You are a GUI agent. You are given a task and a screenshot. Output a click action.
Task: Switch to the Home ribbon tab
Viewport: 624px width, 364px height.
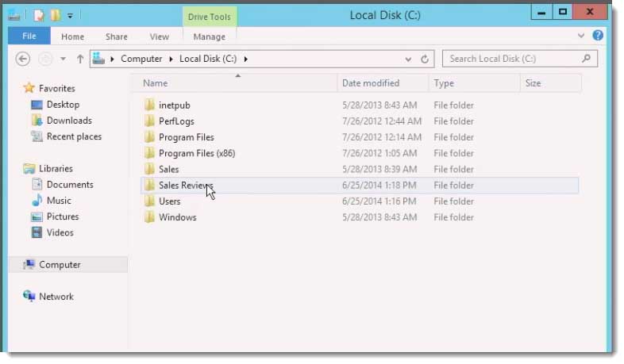[72, 36]
